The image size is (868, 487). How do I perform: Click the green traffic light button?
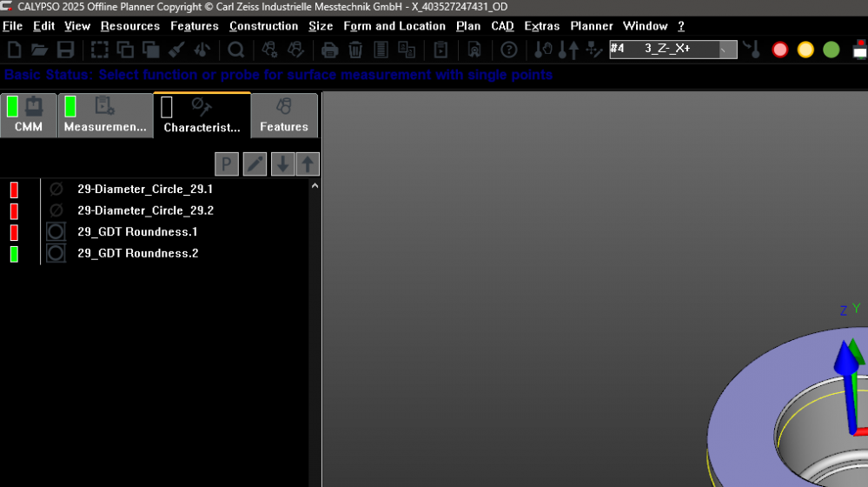click(x=831, y=50)
